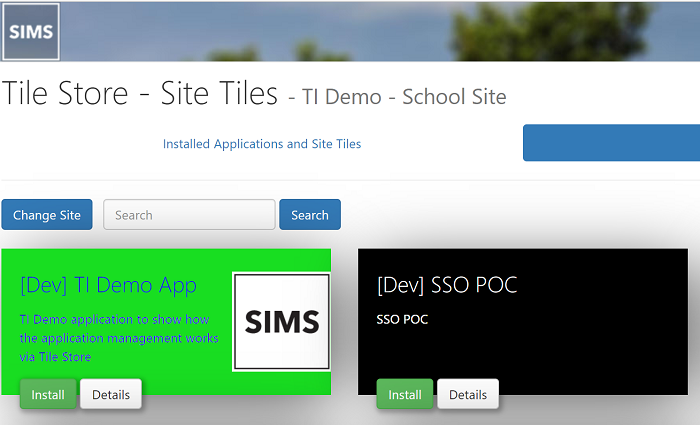Click the SIMS logo in the header
The width and height of the screenshot is (700, 425).
pos(31,32)
